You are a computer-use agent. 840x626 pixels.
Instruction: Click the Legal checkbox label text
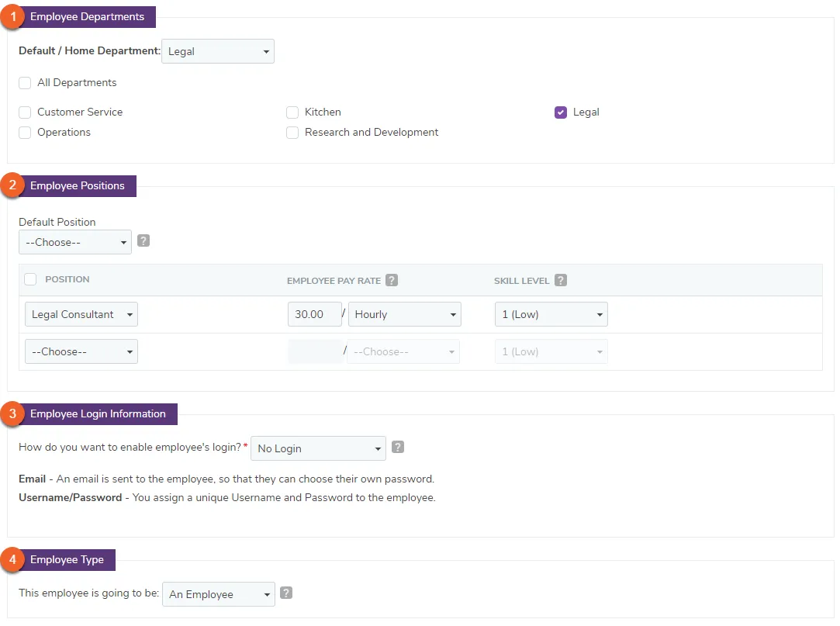[586, 112]
